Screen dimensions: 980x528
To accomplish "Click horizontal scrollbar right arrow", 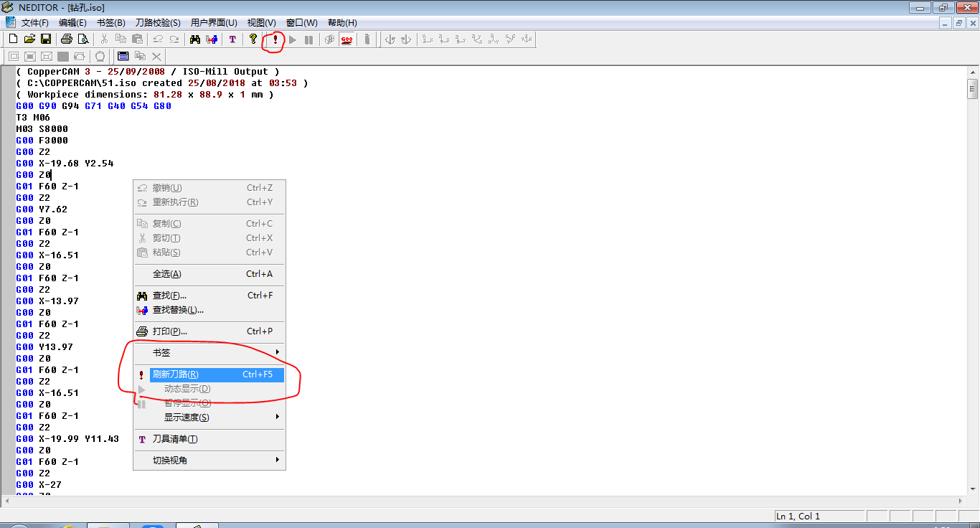I will click(x=961, y=501).
